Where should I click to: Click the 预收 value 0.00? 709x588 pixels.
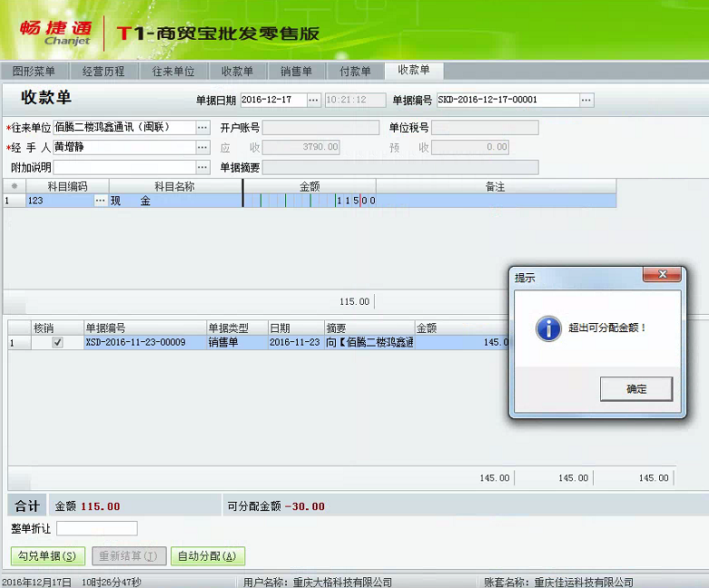pos(470,147)
